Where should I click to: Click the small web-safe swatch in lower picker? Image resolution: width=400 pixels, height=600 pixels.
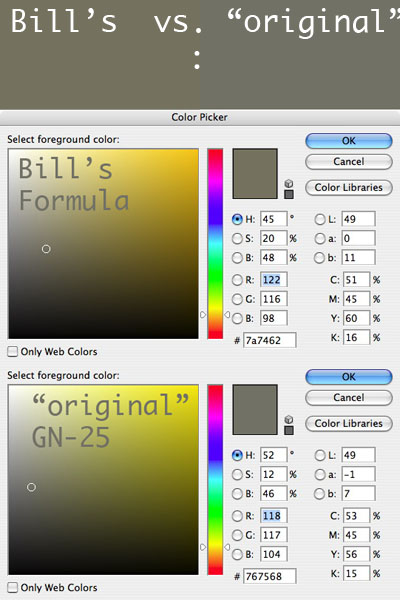coord(289,430)
